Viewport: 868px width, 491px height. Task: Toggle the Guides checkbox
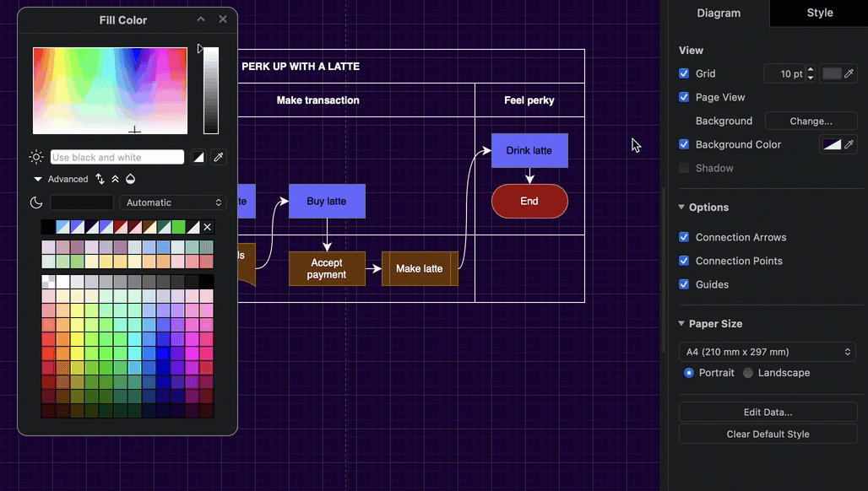click(684, 285)
